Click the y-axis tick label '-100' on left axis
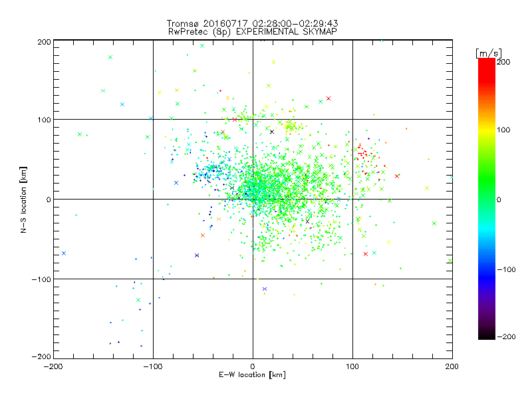The image size is (532, 399). [x=41, y=279]
